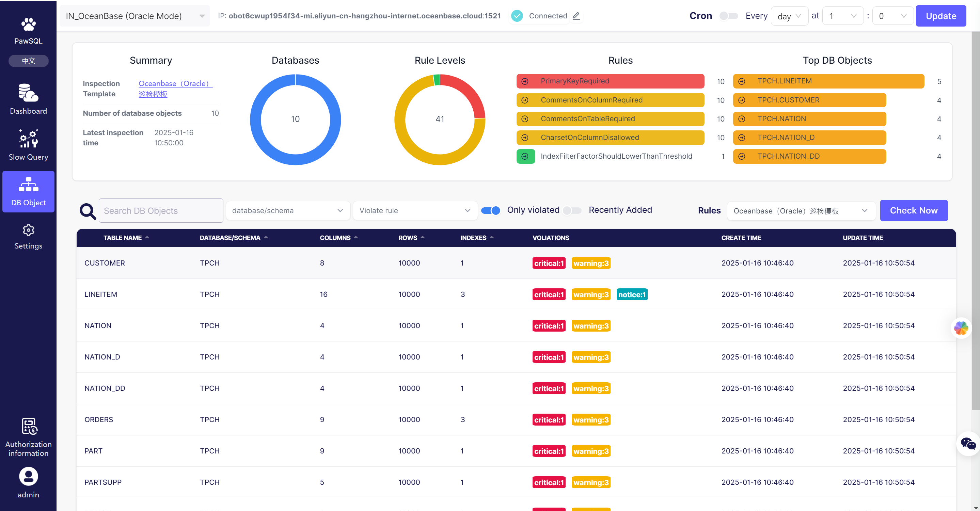
Task: Open the WeChat chat floating icon
Action: 967,443
